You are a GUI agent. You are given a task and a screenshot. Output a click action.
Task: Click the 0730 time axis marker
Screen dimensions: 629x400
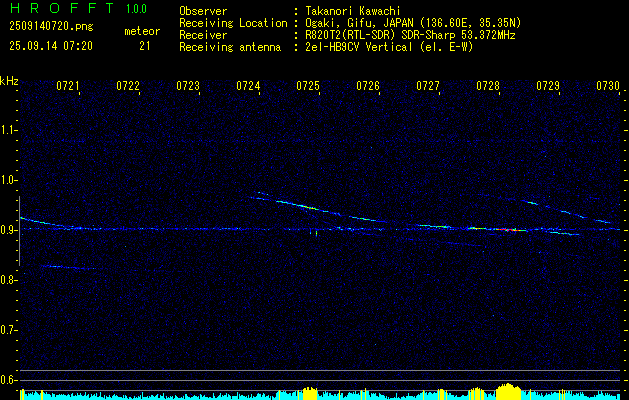pyautogui.click(x=608, y=86)
